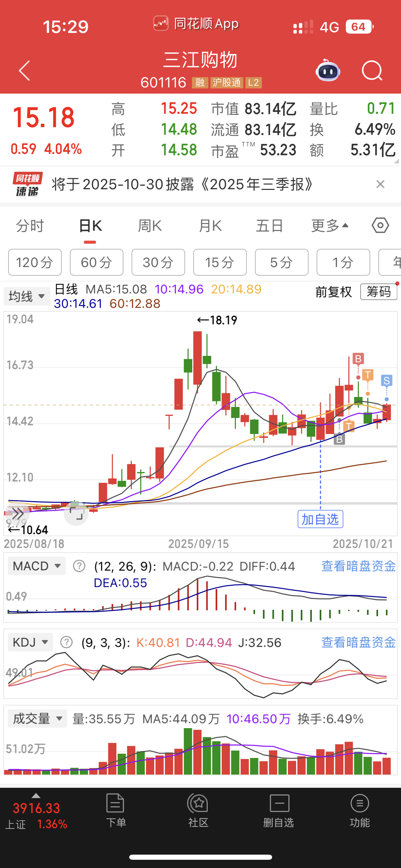Open the MACD indicator dropdown
The height and width of the screenshot is (868, 401).
[37, 566]
